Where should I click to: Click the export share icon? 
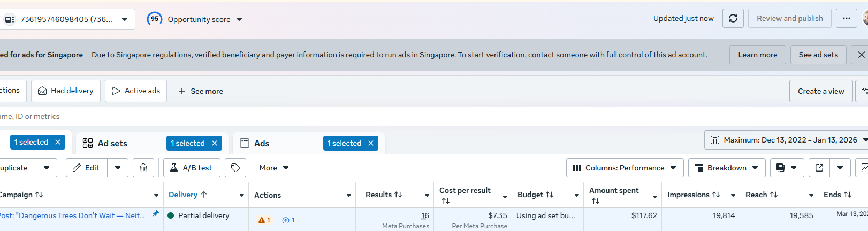click(819, 168)
